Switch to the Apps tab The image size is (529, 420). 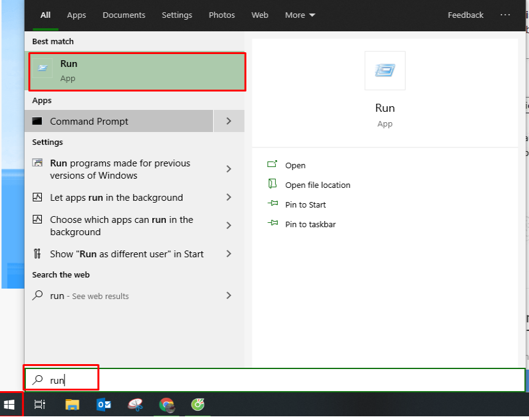point(77,15)
